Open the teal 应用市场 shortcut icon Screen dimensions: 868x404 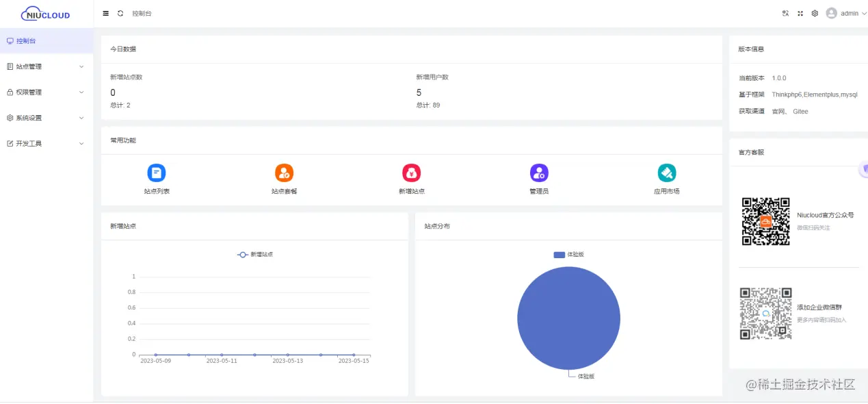pyautogui.click(x=667, y=173)
